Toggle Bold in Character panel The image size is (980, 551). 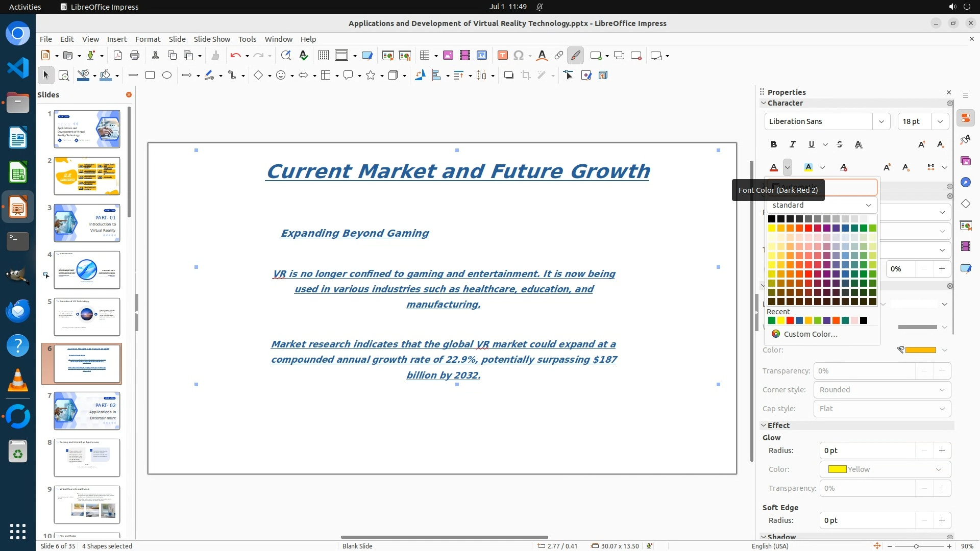point(774,144)
